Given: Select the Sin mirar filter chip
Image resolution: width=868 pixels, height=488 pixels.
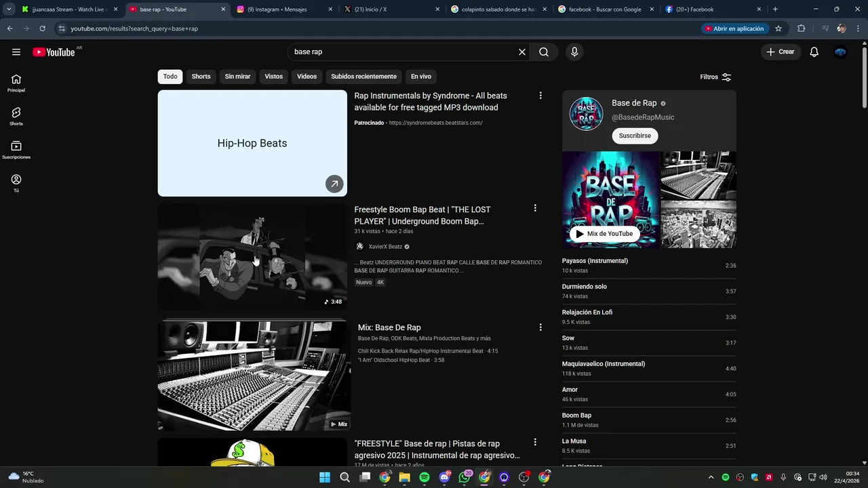Looking at the screenshot, I should coord(237,77).
